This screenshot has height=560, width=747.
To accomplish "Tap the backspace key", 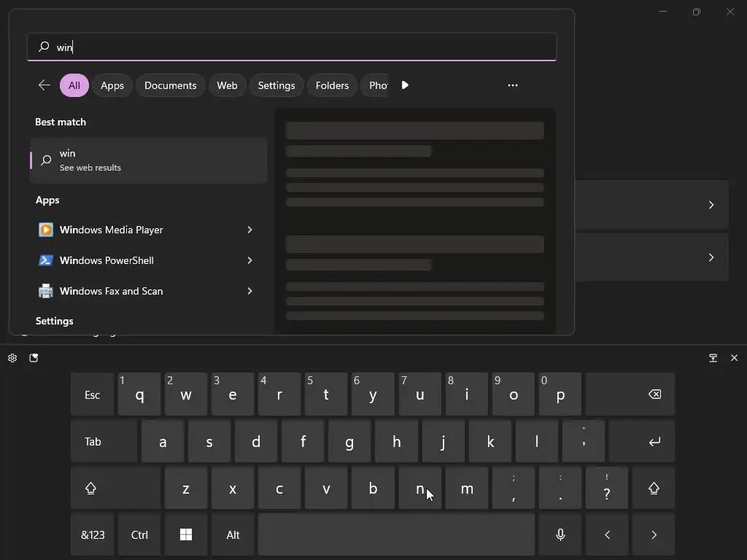I will point(630,394).
